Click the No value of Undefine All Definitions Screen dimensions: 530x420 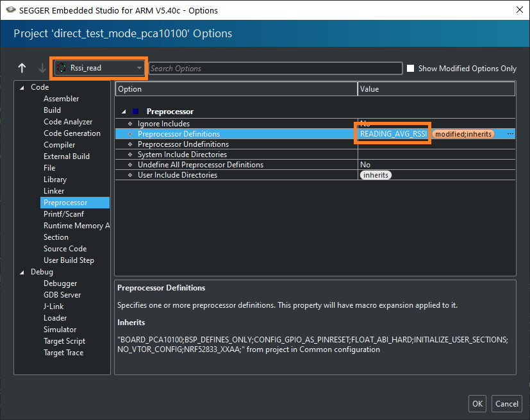tap(365, 165)
